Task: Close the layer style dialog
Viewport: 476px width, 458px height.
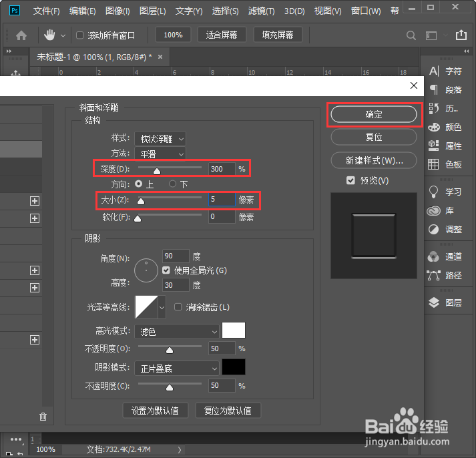Action: [414, 85]
